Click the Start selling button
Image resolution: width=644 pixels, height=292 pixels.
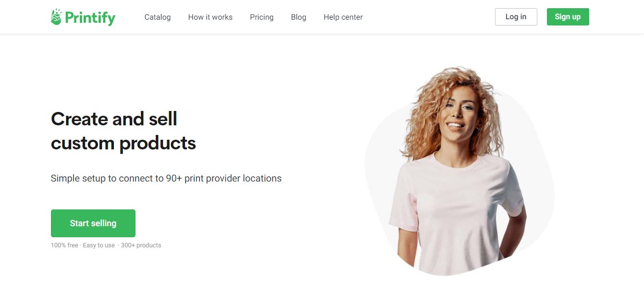tap(93, 223)
